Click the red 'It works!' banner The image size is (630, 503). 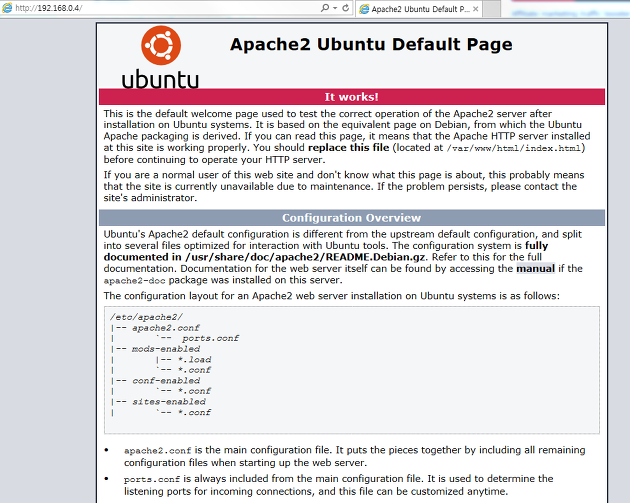[x=351, y=97]
